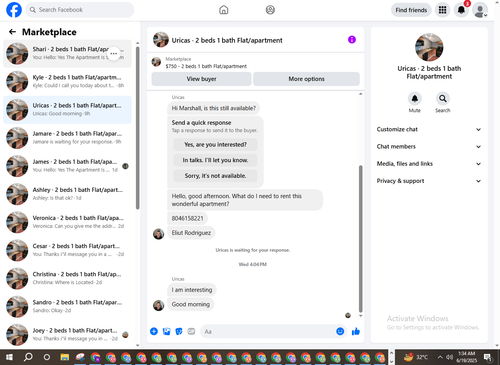The height and width of the screenshot is (365, 500).
Task: Click the chat message scrollbar thumb
Action: tap(360, 239)
